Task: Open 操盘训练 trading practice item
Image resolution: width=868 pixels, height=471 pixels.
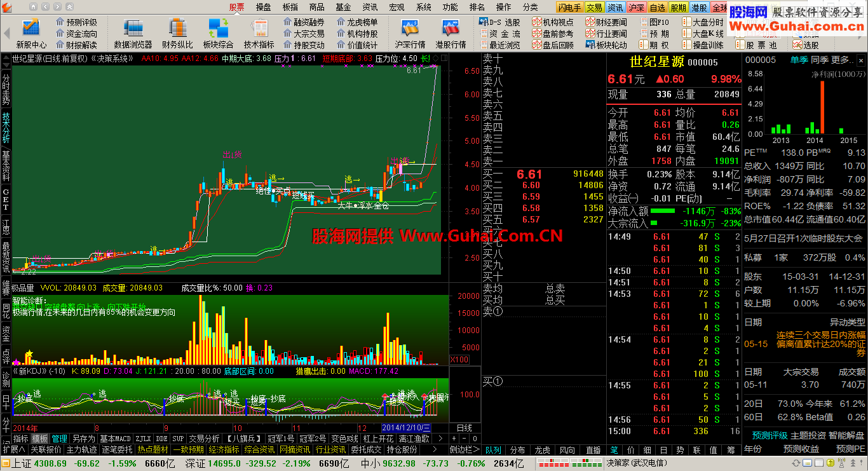Action: click(x=703, y=45)
